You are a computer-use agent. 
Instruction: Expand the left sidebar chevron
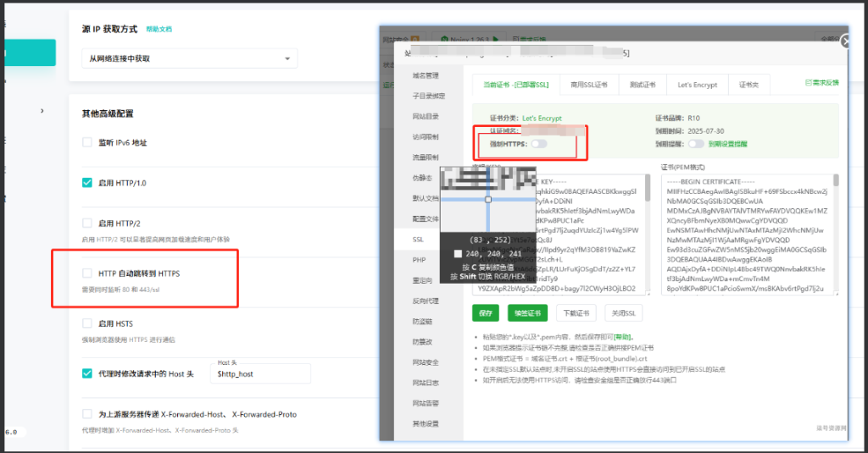[x=42, y=111]
